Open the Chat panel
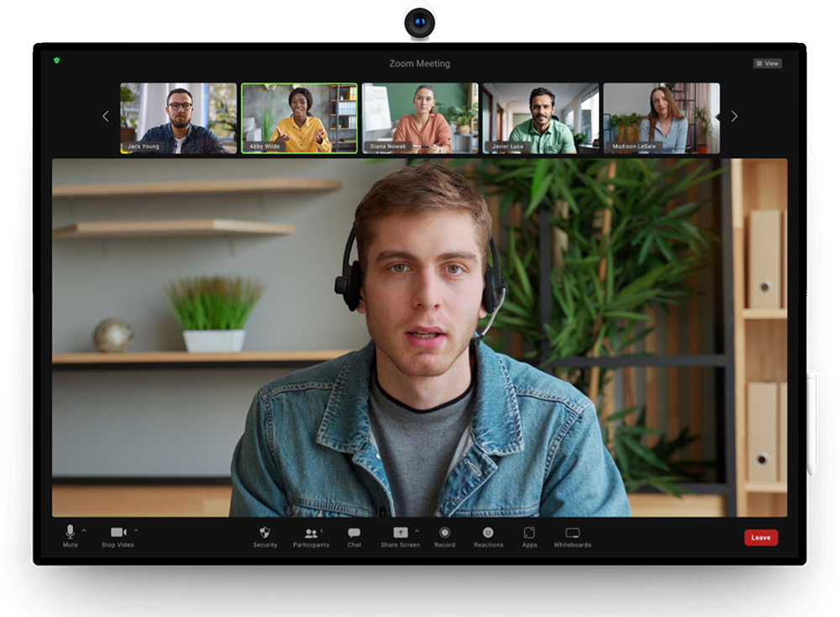840x617 pixels. pos(354,536)
